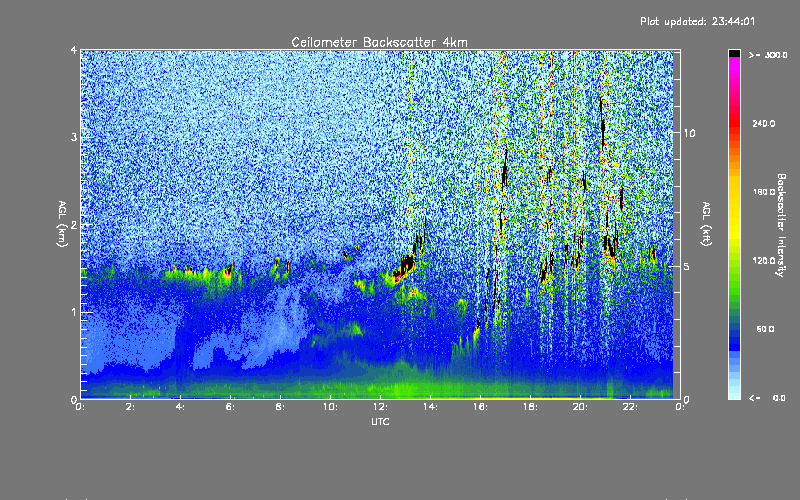Click the '4:' tick on the UTC axis
This screenshot has height=500, width=800.
pyautogui.click(x=181, y=407)
